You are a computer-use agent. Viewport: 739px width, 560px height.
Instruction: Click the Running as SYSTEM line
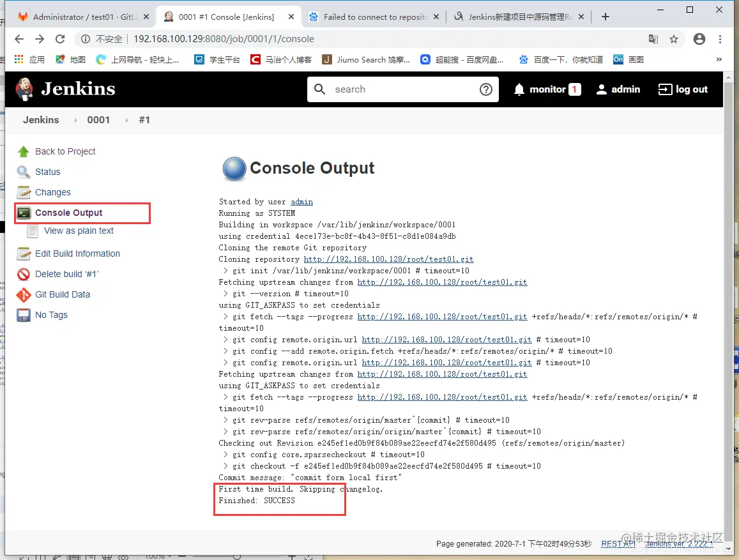257,213
